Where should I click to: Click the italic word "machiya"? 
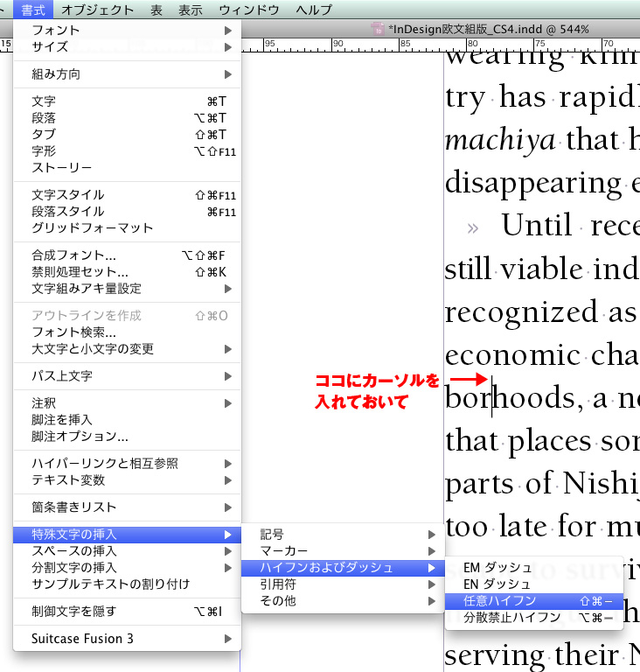(x=500, y=140)
